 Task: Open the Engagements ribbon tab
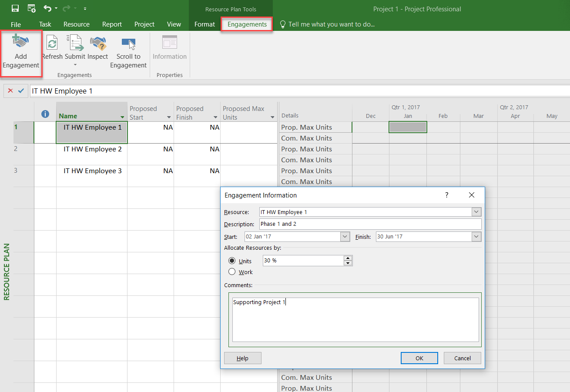[247, 24]
